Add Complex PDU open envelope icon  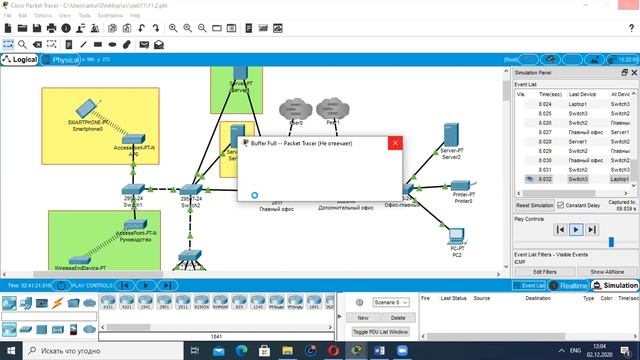(159, 44)
